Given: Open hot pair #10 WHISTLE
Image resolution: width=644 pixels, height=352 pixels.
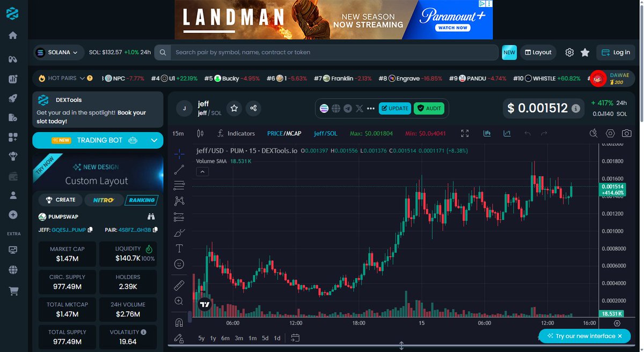Looking at the screenshot, I should [x=546, y=78].
